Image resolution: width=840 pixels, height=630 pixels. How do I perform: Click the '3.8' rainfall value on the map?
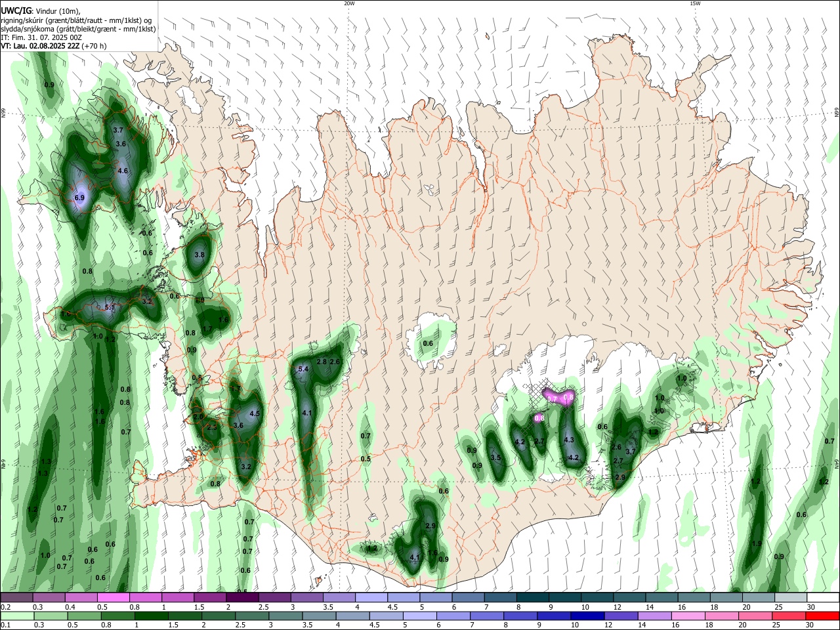click(x=199, y=255)
